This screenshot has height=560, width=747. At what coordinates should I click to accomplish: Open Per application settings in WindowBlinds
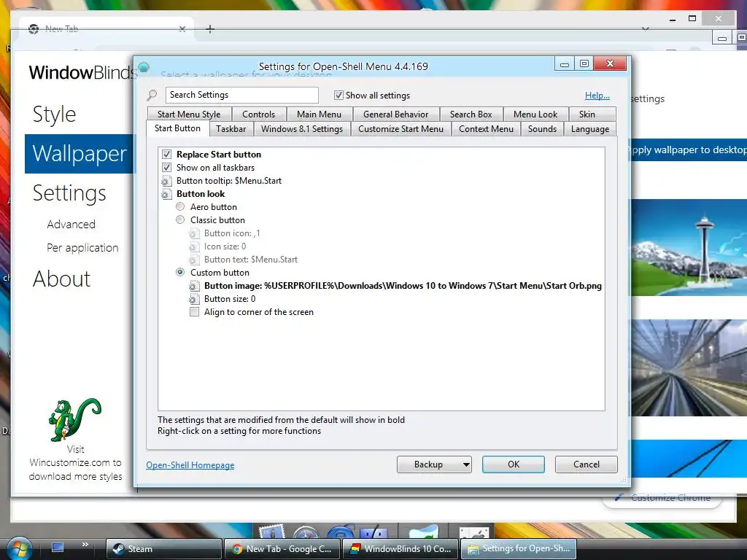[82, 248]
